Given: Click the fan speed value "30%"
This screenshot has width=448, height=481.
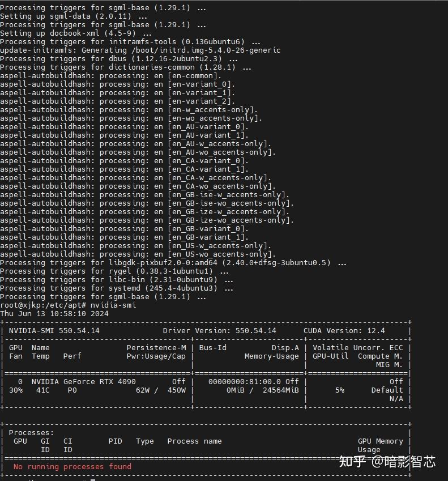Looking at the screenshot, I should click(16, 390).
